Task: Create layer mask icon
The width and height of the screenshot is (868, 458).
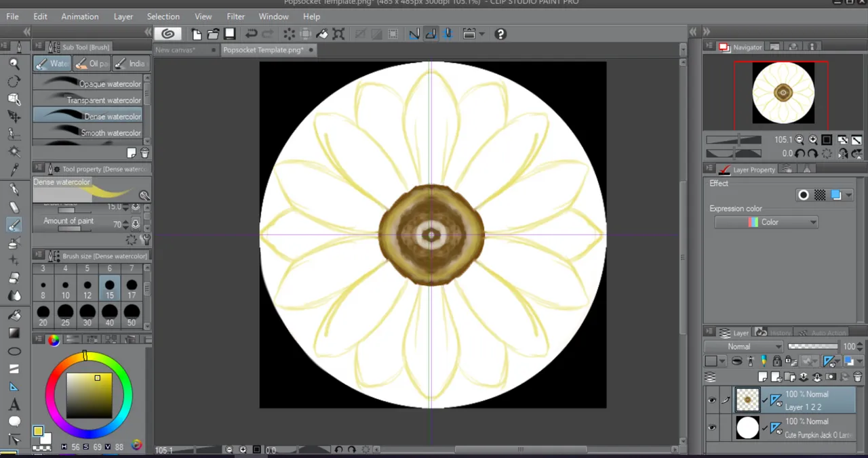Action: 831,377
